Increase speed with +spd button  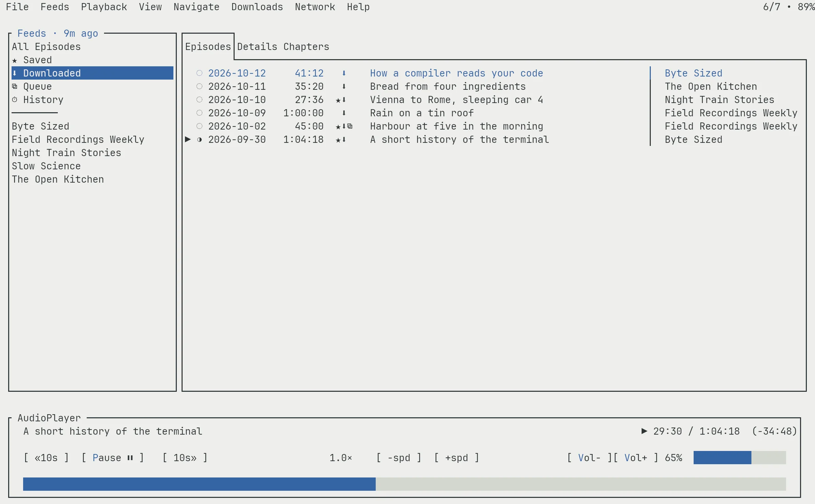coord(457,458)
